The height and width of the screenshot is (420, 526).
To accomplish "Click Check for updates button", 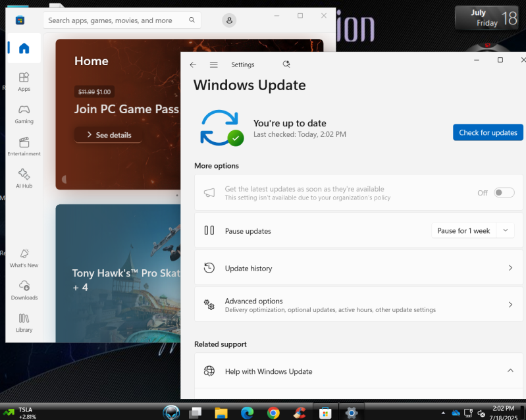I will pyautogui.click(x=488, y=132).
